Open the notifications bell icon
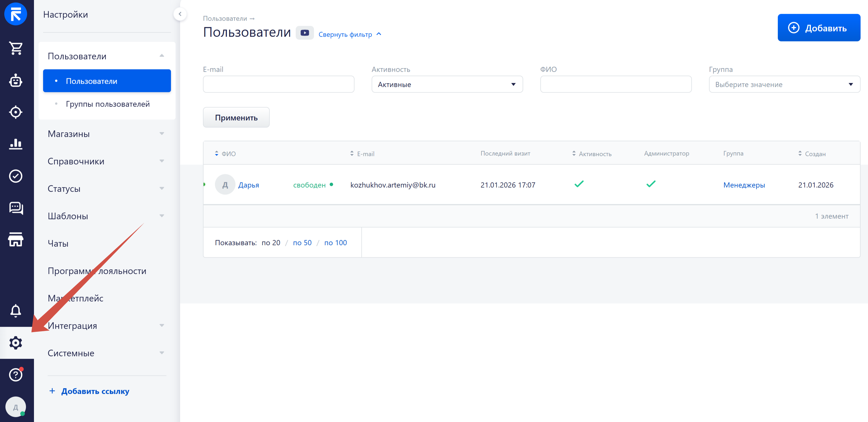This screenshot has width=868, height=422. [16, 310]
